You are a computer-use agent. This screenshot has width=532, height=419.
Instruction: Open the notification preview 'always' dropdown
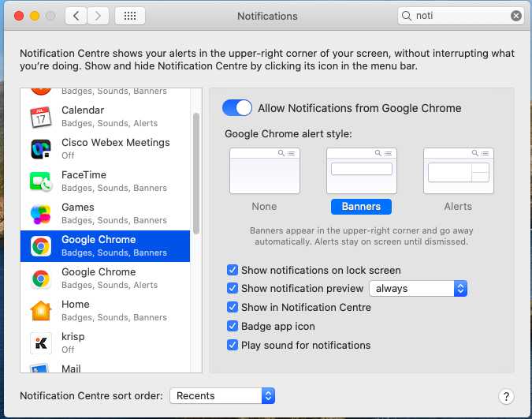pos(418,289)
